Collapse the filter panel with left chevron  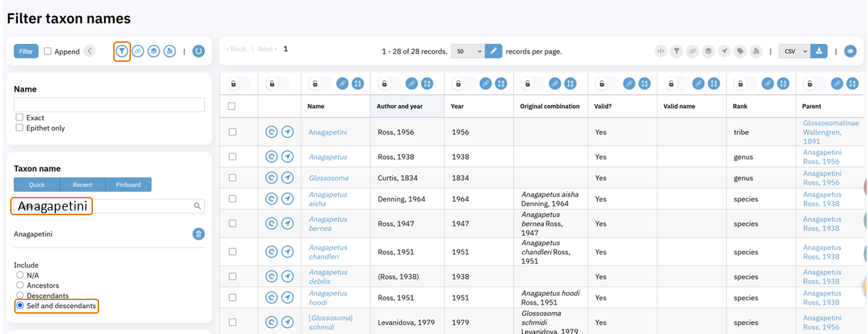tap(90, 51)
